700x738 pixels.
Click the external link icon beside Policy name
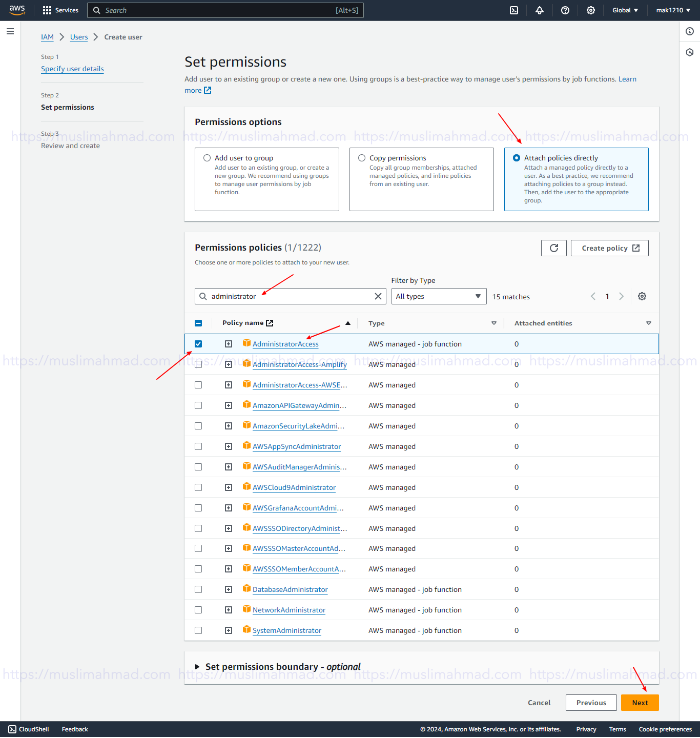tap(270, 323)
